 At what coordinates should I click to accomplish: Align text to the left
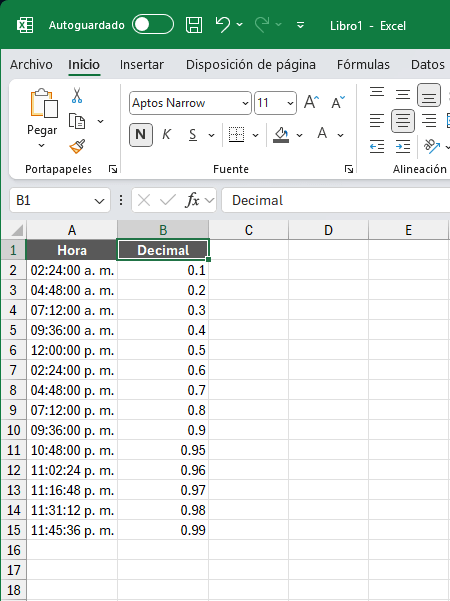tap(377, 121)
